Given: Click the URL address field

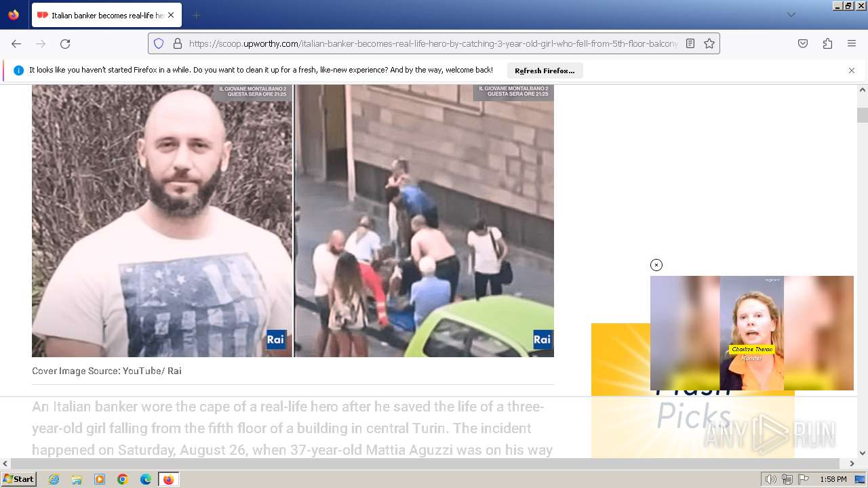Looking at the screenshot, I should [x=434, y=43].
